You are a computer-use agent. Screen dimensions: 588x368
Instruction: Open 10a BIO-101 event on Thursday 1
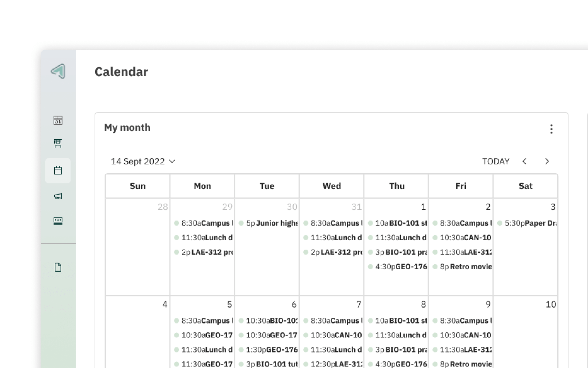click(398, 223)
